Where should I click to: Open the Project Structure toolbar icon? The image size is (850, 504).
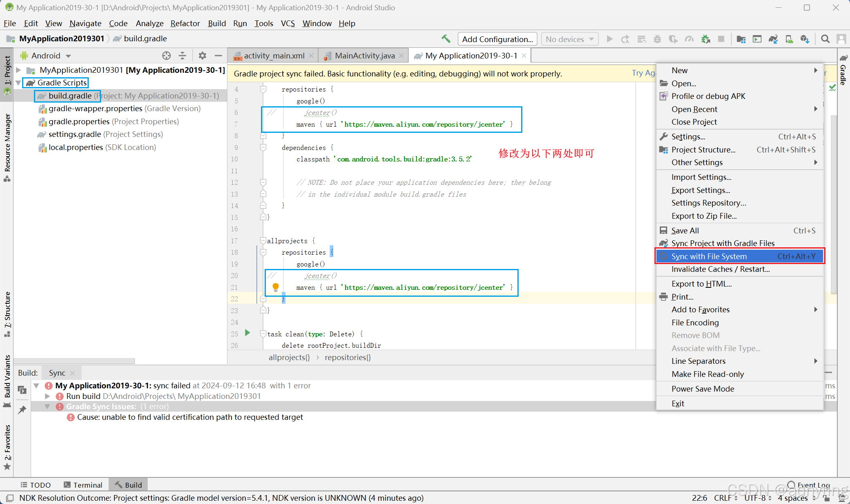(x=741, y=39)
